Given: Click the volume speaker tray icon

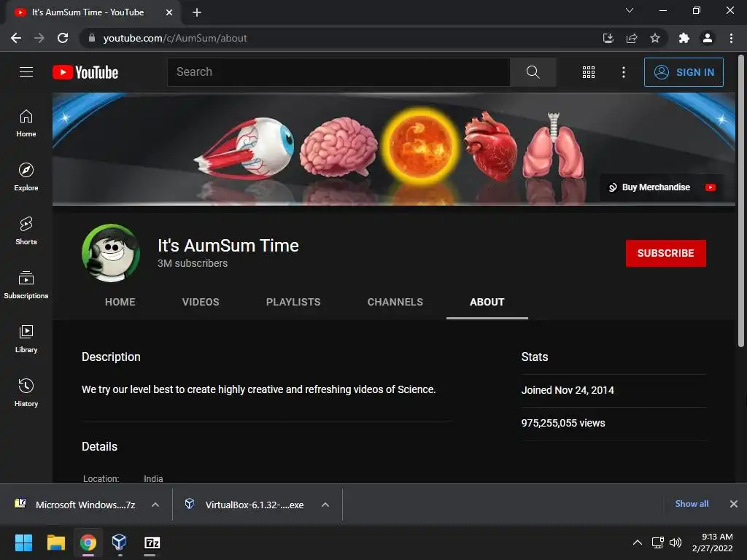Looking at the screenshot, I should [x=675, y=542].
